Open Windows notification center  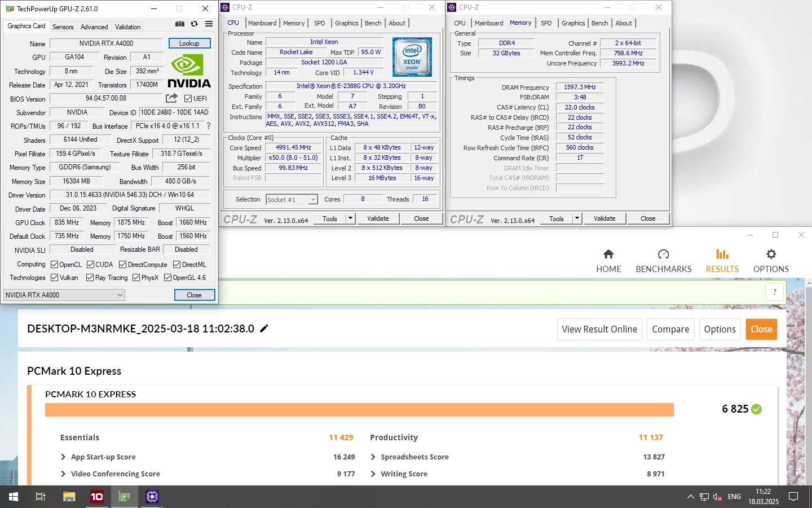[x=793, y=497]
